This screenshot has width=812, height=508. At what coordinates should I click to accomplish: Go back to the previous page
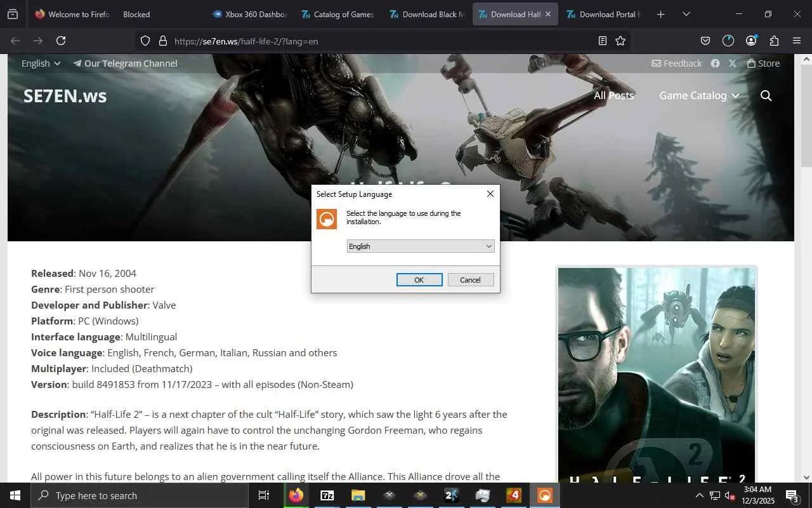tap(15, 41)
